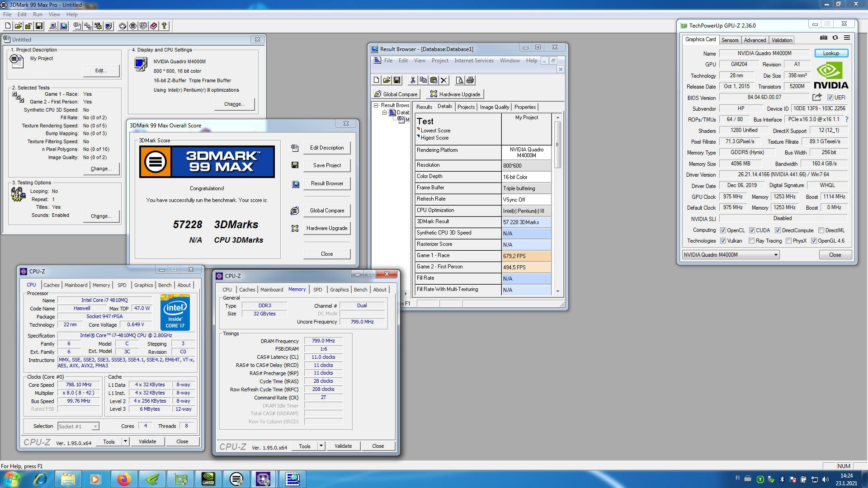Click the Copy icon in Result Browser toolbar
The height and width of the screenshot is (488, 868).
tap(423, 80)
